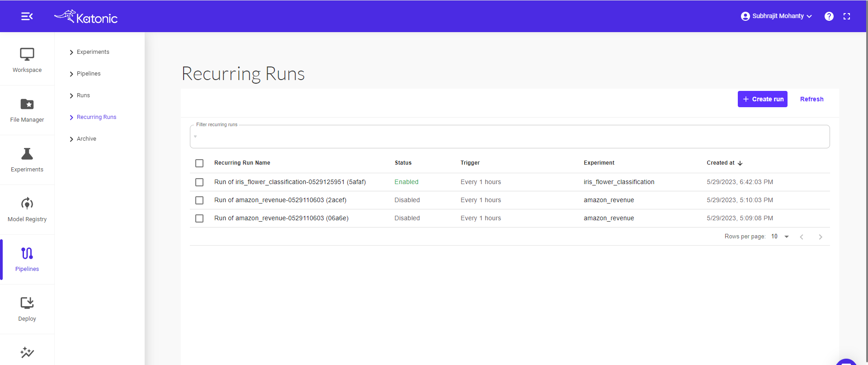The width and height of the screenshot is (868, 365).
Task: Click Disabled status in the 06a6e row
Action: (x=407, y=218)
